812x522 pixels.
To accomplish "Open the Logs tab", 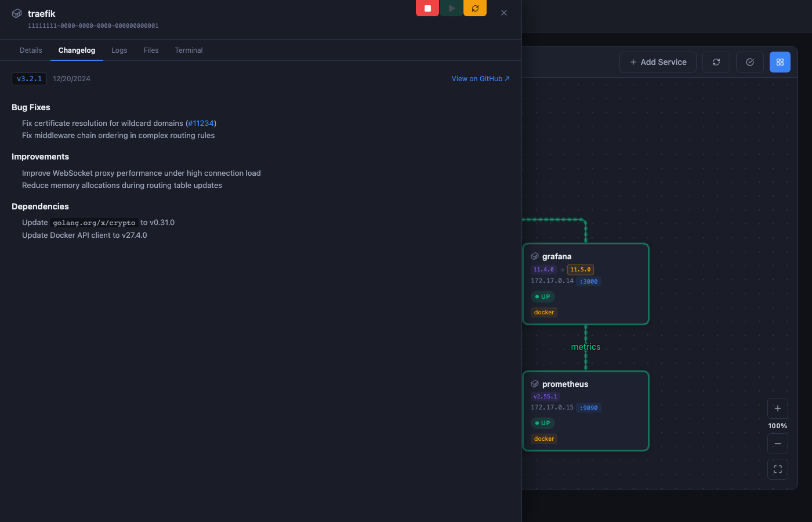I will (119, 50).
